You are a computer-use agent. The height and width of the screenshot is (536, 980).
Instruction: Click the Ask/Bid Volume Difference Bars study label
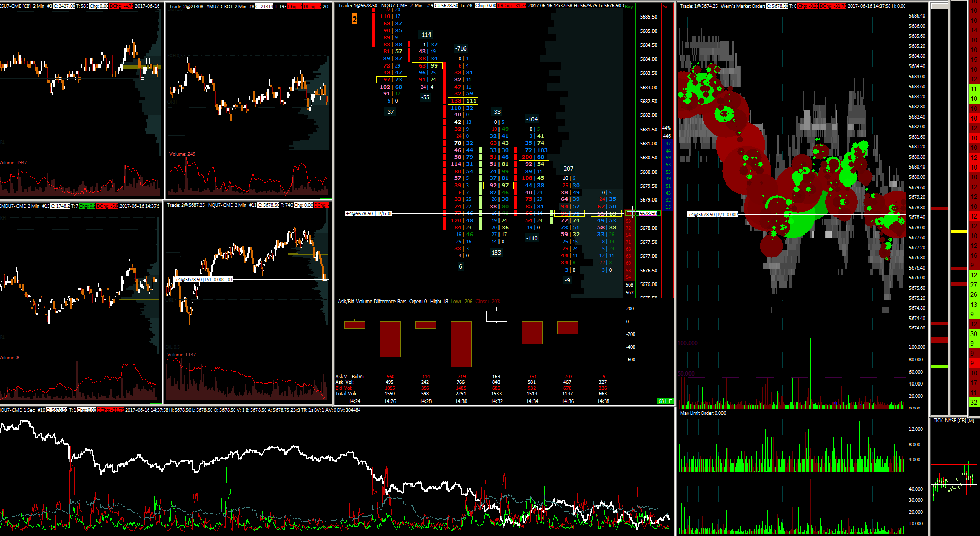[x=372, y=301]
